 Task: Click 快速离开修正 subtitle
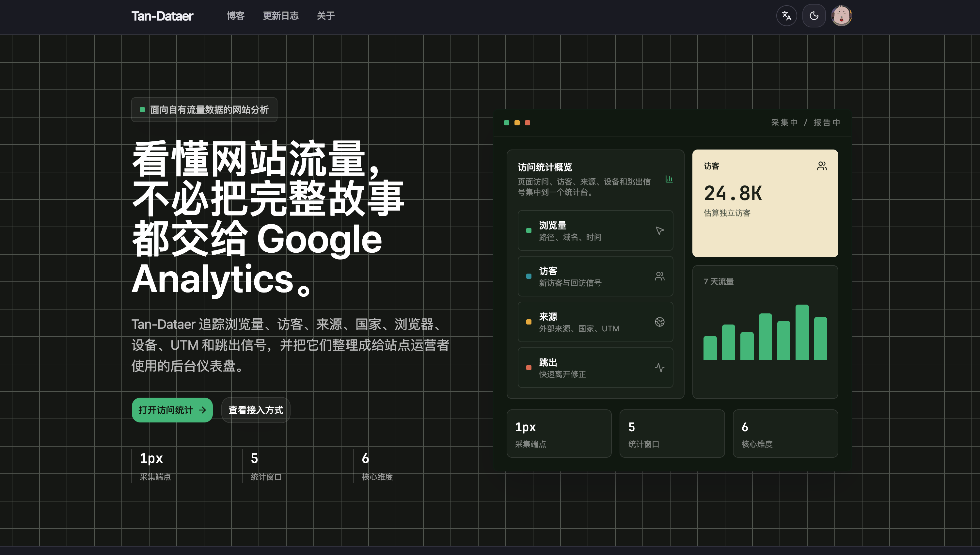click(x=562, y=374)
